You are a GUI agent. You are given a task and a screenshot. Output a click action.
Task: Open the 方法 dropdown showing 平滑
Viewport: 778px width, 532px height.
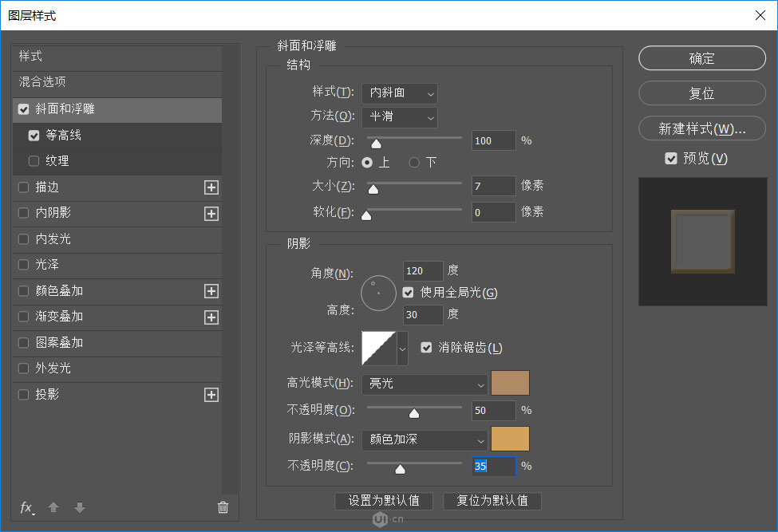[400, 117]
